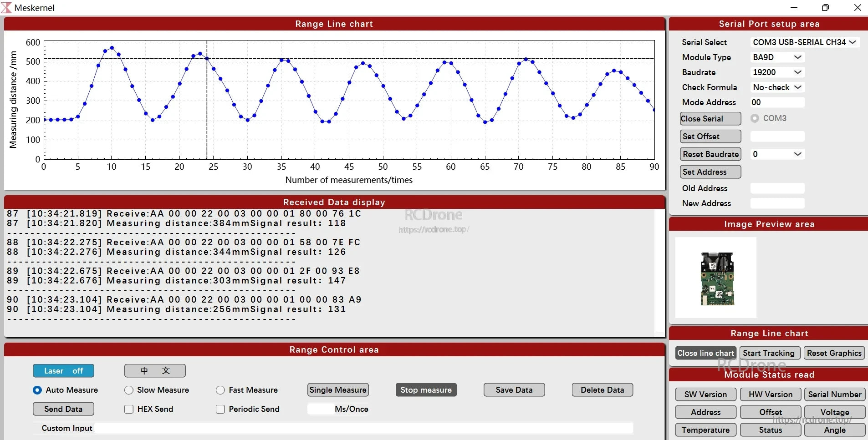Read module Temperature status
Screen dimensions: 868x440
705,430
